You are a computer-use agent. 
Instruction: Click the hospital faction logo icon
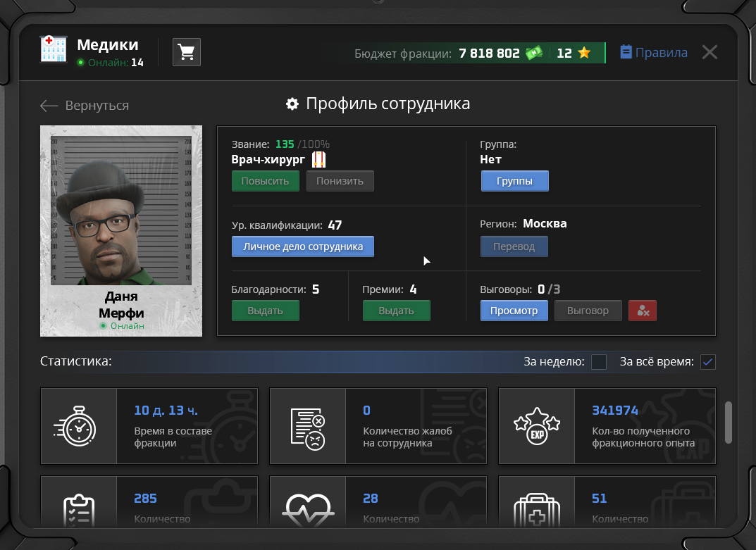pos(54,49)
